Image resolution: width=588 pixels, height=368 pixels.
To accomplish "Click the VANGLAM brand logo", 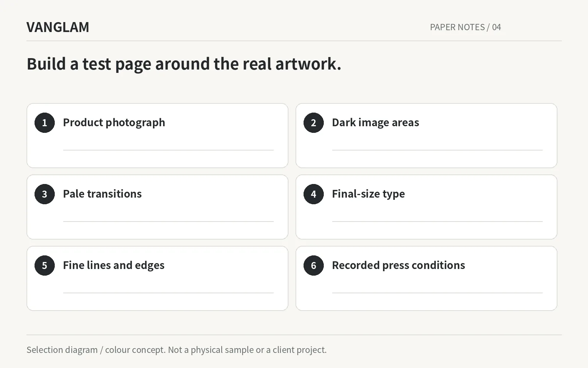I will [58, 27].
